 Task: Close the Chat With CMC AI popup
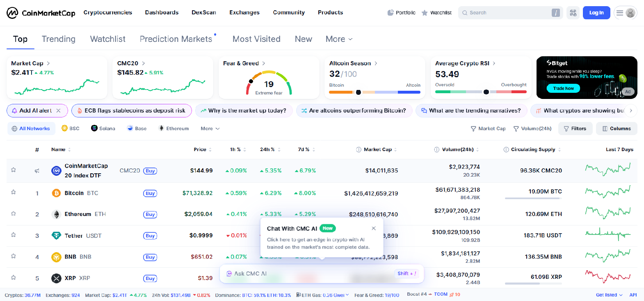coord(374,228)
